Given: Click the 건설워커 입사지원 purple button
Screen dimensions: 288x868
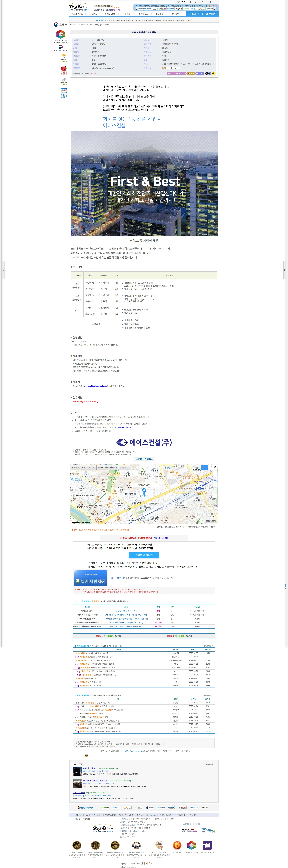Looking at the screenshot, I should [177, 73].
